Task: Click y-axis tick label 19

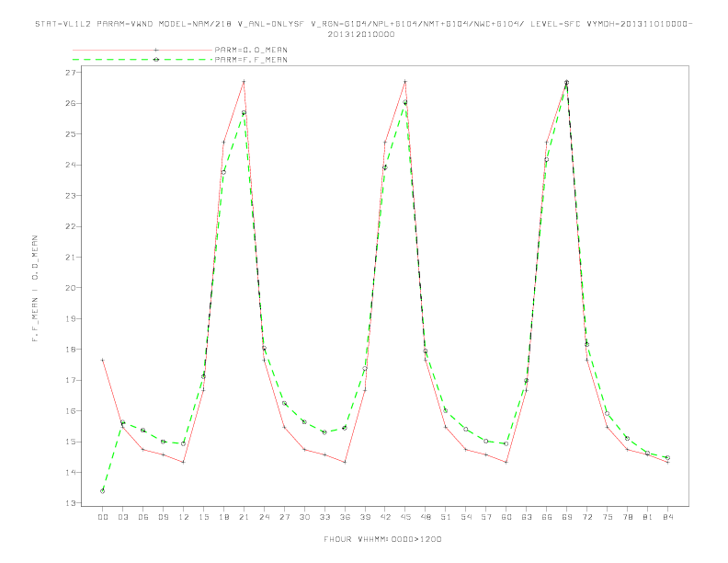Action: (x=70, y=318)
